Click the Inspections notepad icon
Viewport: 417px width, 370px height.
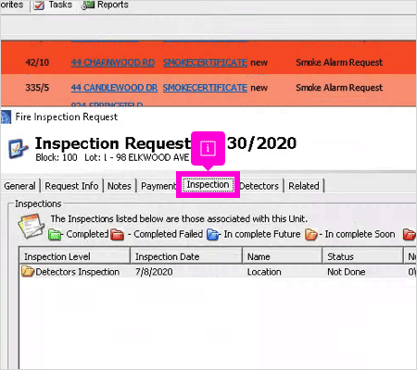tap(31, 226)
